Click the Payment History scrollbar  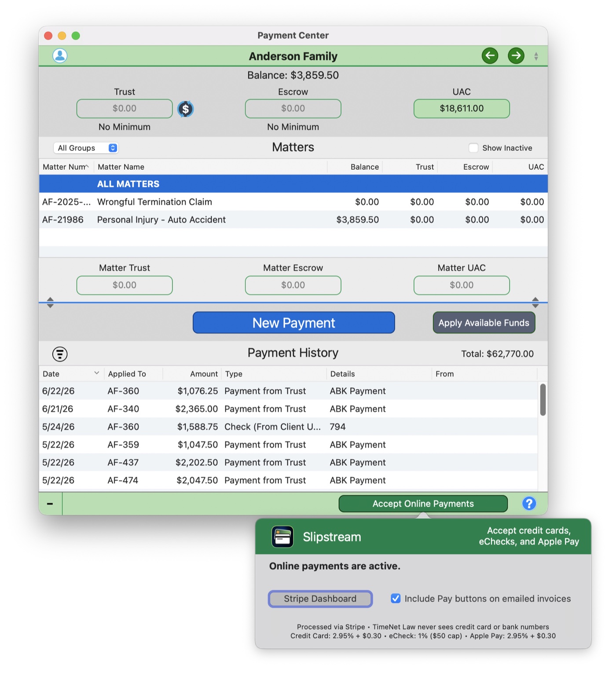click(543, 400)
